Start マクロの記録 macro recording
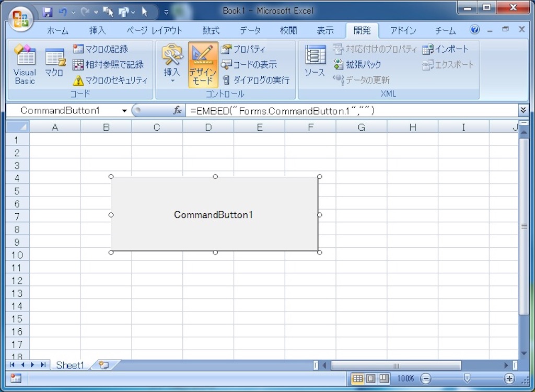The width and height of the screenshot is (535, 392). click(x=101, y=49)
